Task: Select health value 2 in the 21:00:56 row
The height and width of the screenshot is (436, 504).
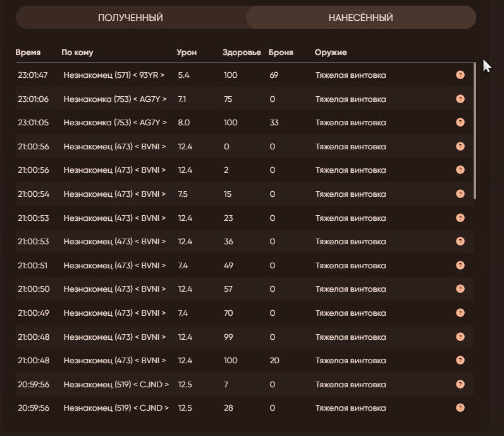Action: [x=226, y=170]
